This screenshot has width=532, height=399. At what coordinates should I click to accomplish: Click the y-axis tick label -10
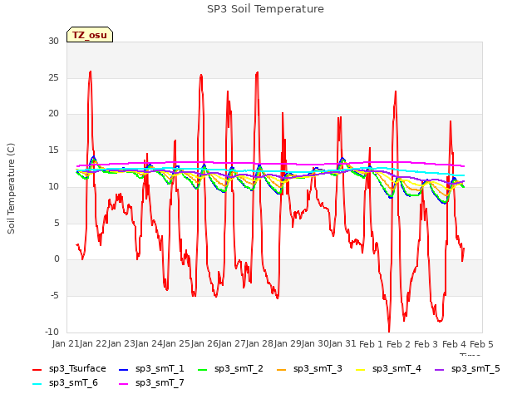click(52, 332)
